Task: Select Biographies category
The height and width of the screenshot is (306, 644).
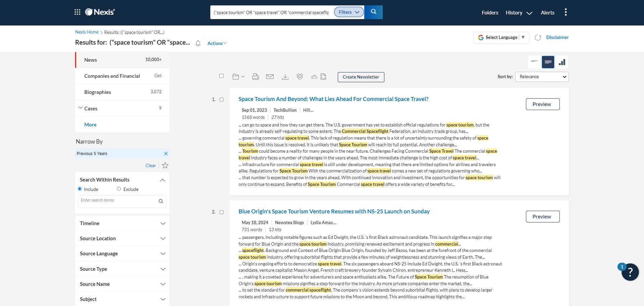Action: tap(122, 92)
